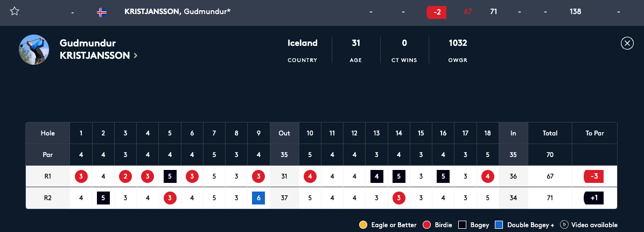Click the red Birdie legend circle
The height and width of the screenshot is (232, 644).
coord(427,225)
